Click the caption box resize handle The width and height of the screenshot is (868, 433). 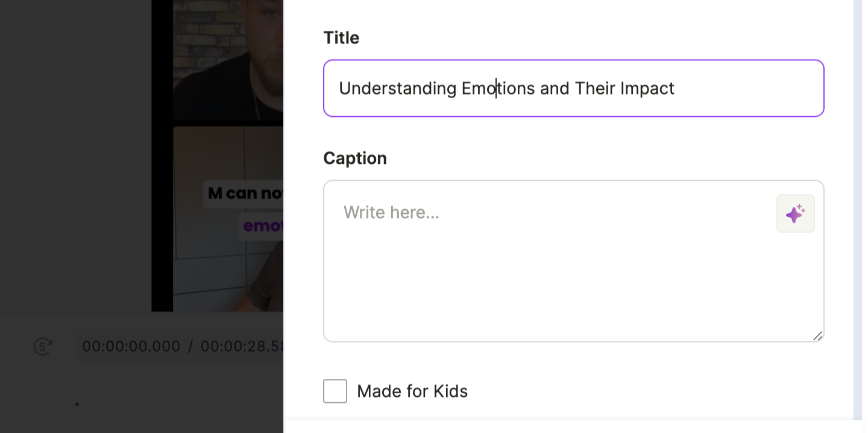(x=817, y=336)
